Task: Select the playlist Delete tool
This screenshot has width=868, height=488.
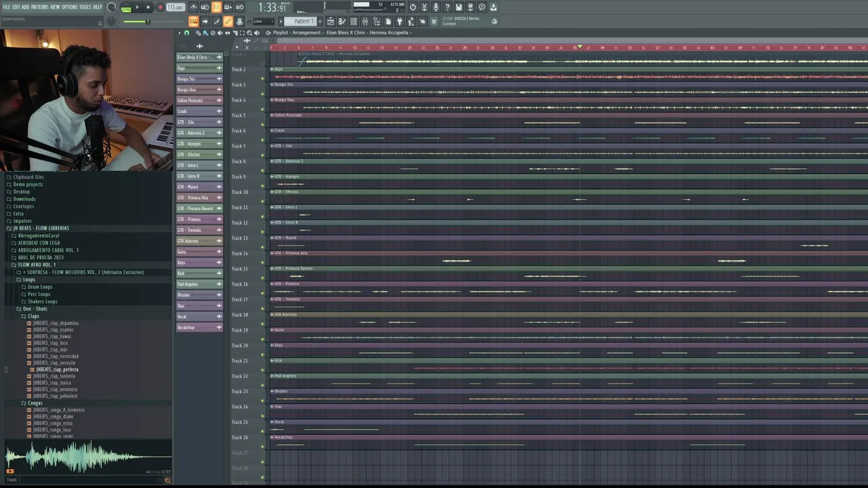Action: point(213,33)
